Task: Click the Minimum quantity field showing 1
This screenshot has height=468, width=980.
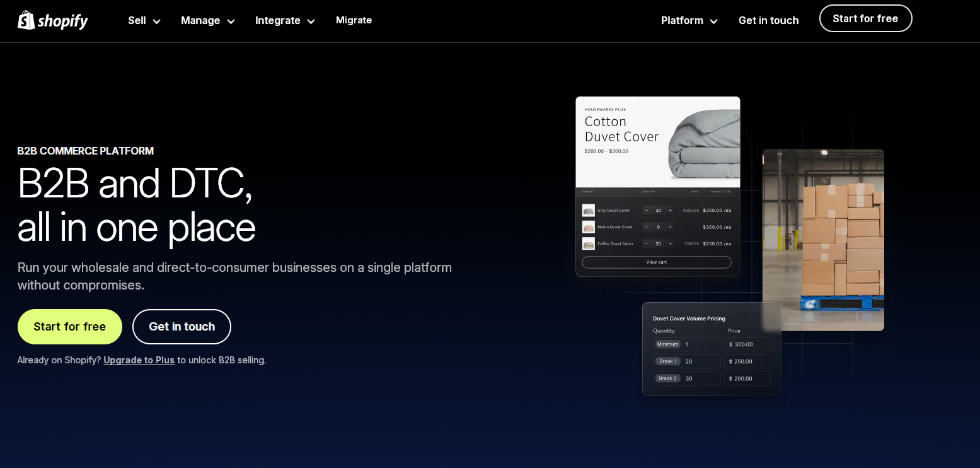Action: [x=687, y=344]
